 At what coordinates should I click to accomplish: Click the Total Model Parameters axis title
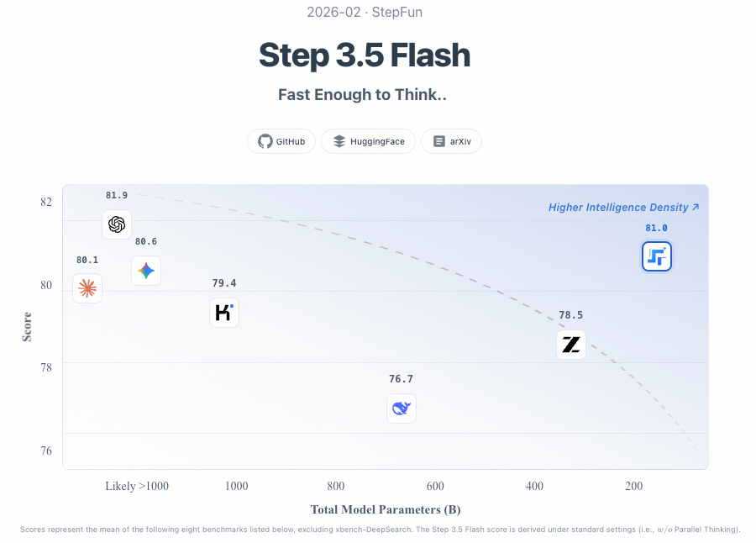click(x=386, y=509)
